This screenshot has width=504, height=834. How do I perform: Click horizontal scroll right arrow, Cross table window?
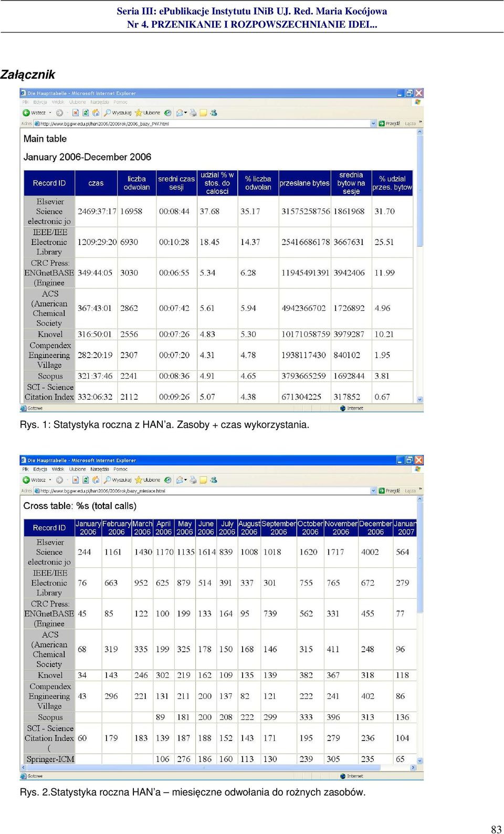click(x=413, y=767)
